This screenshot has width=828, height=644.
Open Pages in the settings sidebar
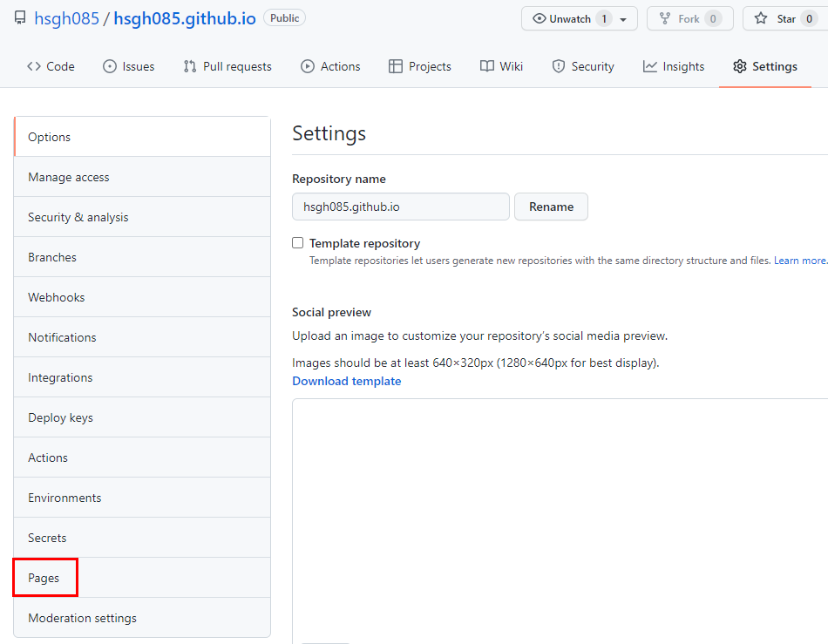tap(142, 578)
